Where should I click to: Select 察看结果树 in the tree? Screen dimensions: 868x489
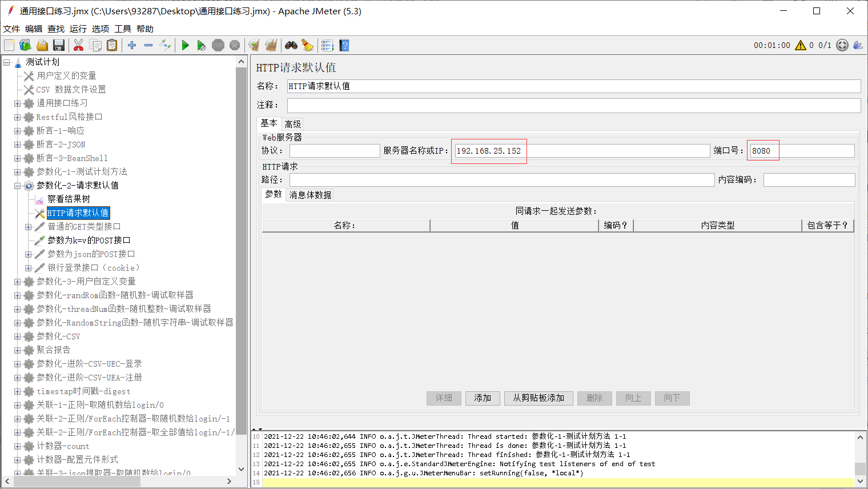click(69, 199)
